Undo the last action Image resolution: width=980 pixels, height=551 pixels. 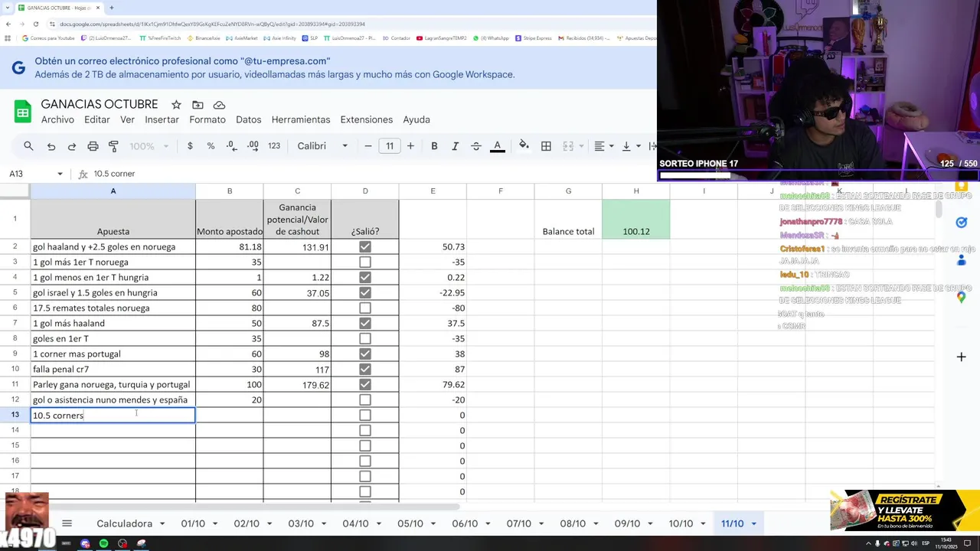pyautogui.click(x=51, y=146)
